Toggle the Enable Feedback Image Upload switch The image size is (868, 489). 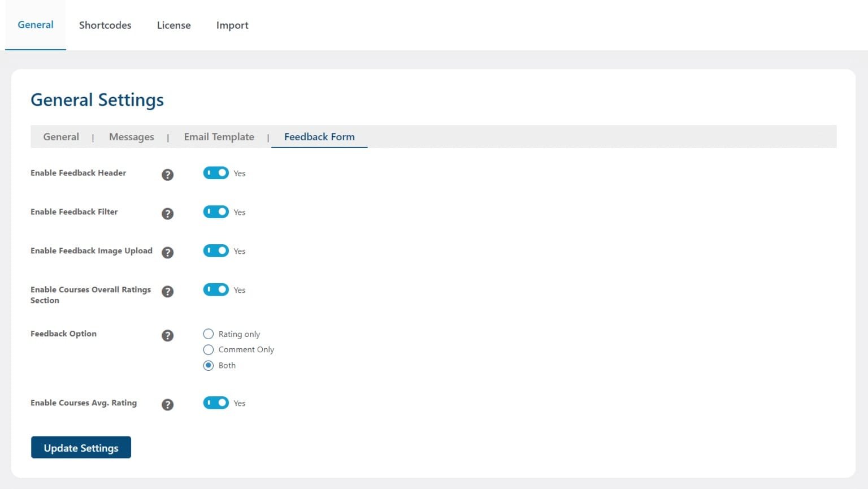pos(216,251)
